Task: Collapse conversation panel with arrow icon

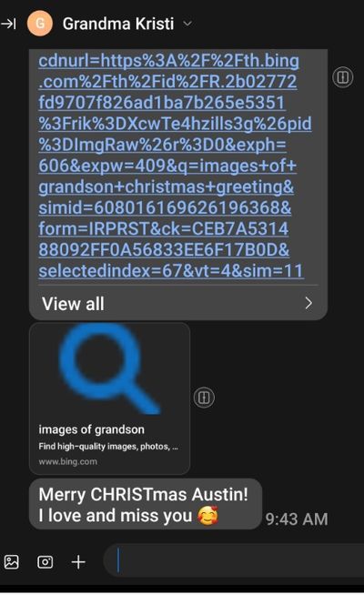Action: (x=8, y=24)
